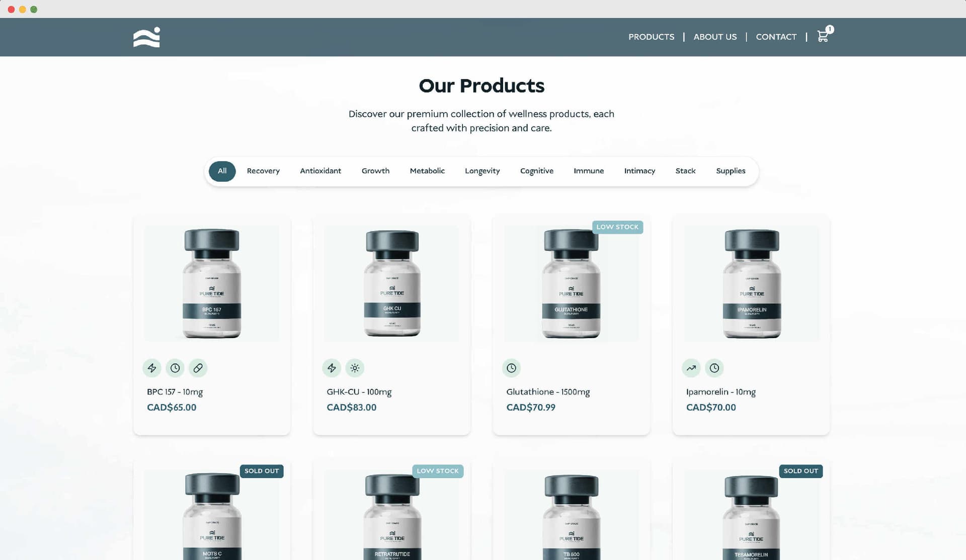Open the CONTACT nav link
Viewport: 966px width, 560px height.
[776, 37]
